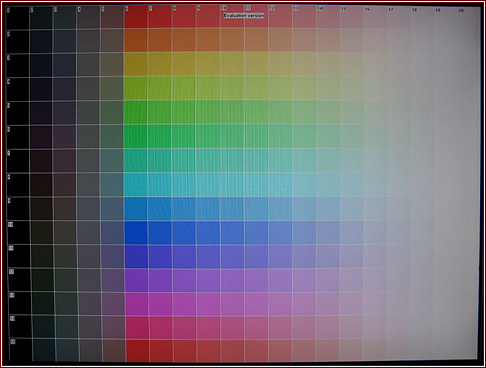
Task: Pick the dark slate swatch in column 3, row 1
Action: click(x=65, y=17)
